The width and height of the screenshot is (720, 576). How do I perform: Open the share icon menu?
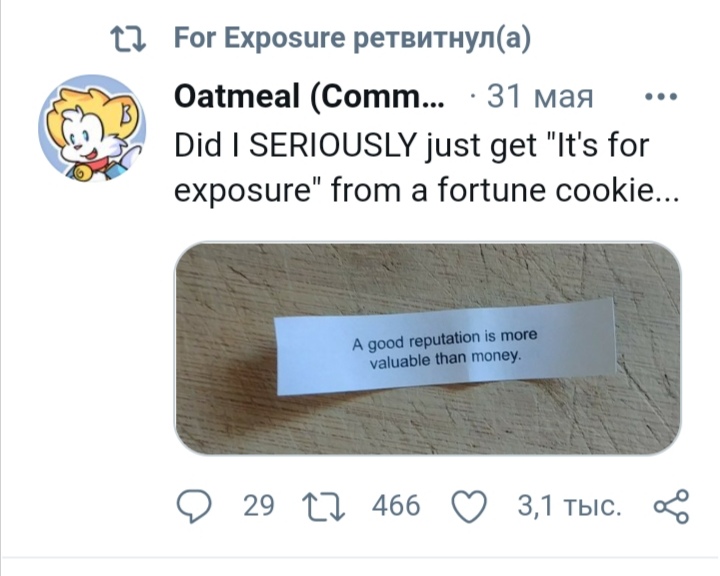671,506
